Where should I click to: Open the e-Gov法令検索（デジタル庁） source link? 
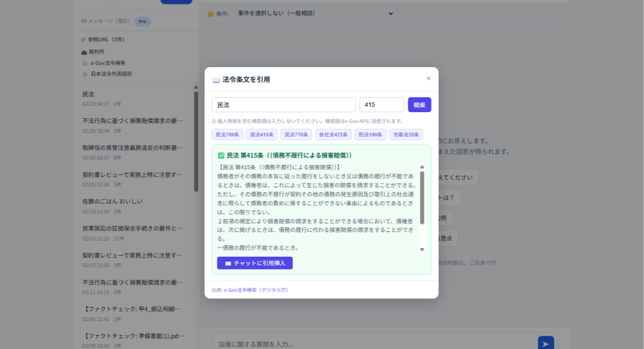256,290
